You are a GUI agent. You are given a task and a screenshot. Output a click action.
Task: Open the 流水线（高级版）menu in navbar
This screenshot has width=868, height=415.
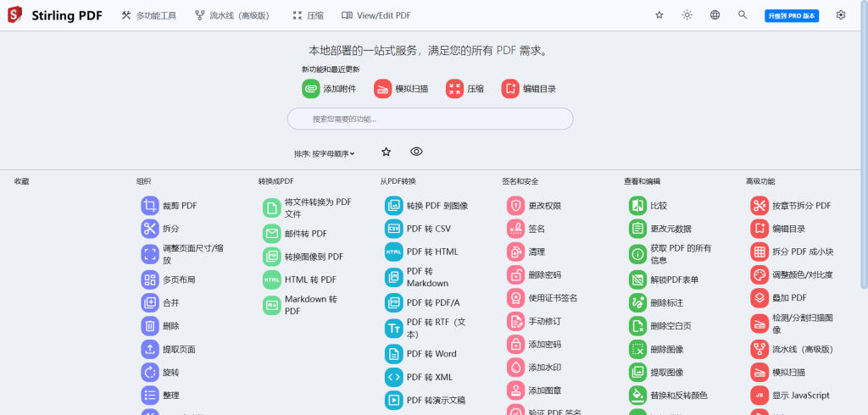(x=232, y=15)
